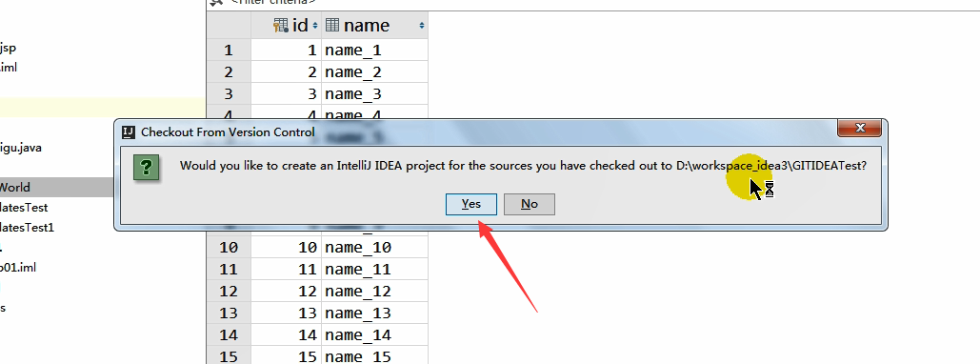Open latesTest1 in project tree
The image size is (980, 364).
click(x=27, y=227)
